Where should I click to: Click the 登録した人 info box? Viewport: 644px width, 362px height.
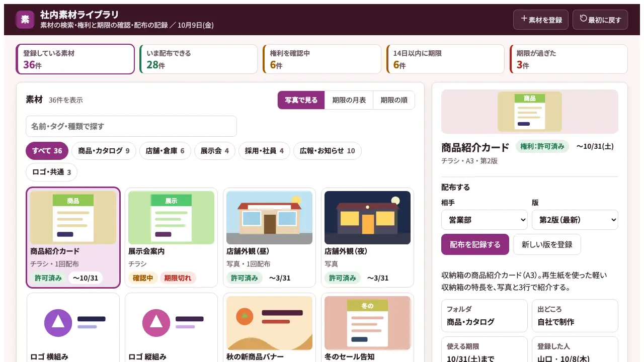pos(575,349)
